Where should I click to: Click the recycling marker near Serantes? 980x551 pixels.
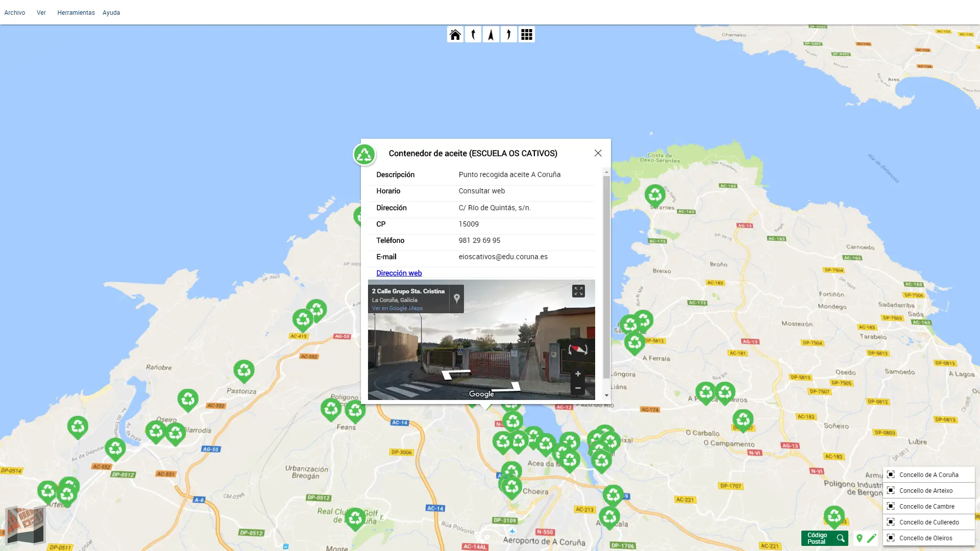tap(655, 195)
